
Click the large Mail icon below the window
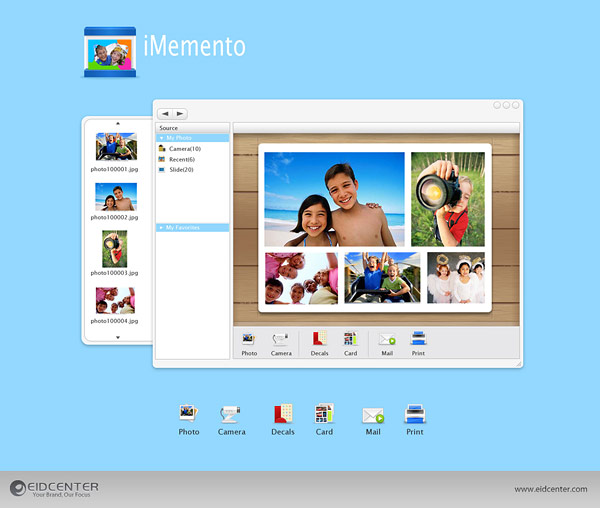coord(373,415)
